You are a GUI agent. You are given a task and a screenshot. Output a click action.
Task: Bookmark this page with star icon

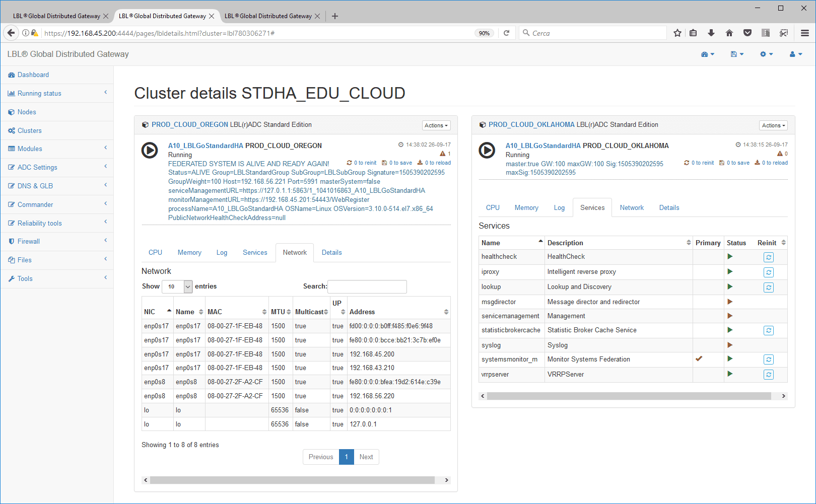pos(677,33)
